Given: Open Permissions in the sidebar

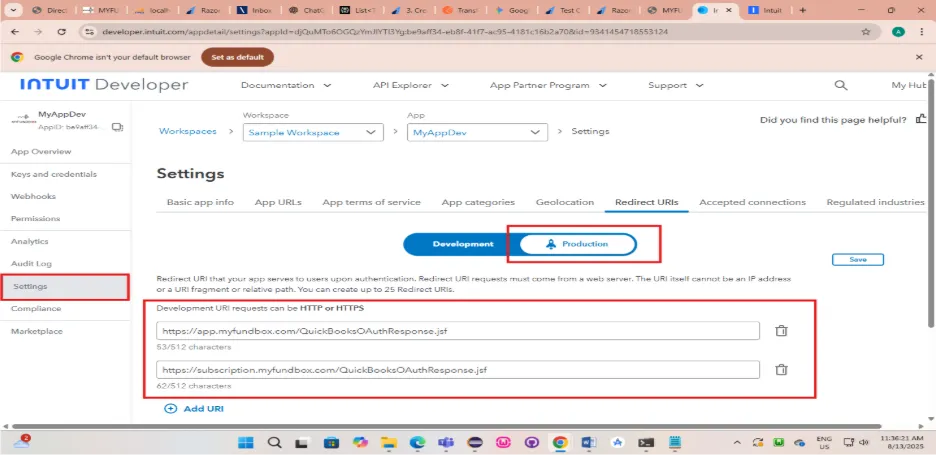Looking at the screenshot, I should point(35,218).
